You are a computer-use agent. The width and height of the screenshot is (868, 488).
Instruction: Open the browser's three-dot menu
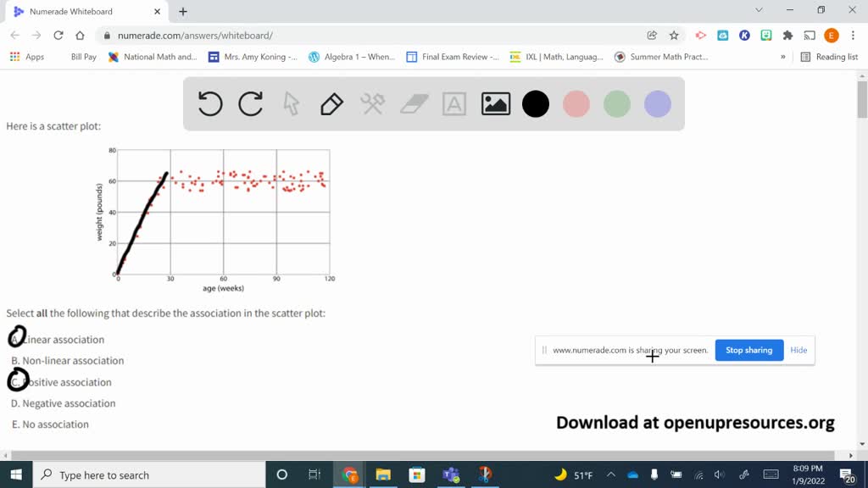coord(853,35)
